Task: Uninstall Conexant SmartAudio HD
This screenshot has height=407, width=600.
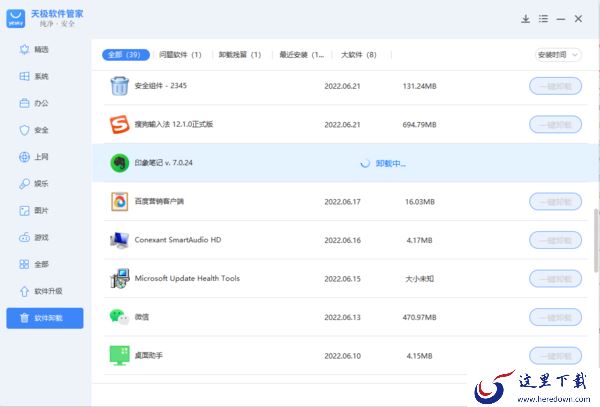Action: (x=555, y=240)
